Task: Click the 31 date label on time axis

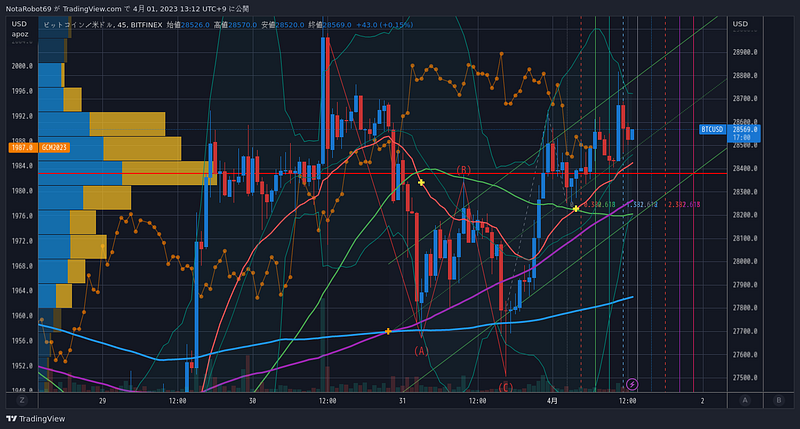Action: click(403, 401)
